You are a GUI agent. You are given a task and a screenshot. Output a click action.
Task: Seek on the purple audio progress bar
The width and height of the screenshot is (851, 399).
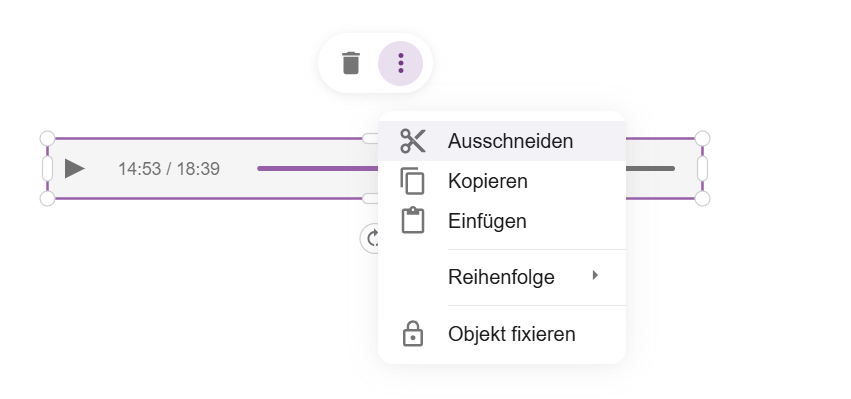click(x=318, y=168)
